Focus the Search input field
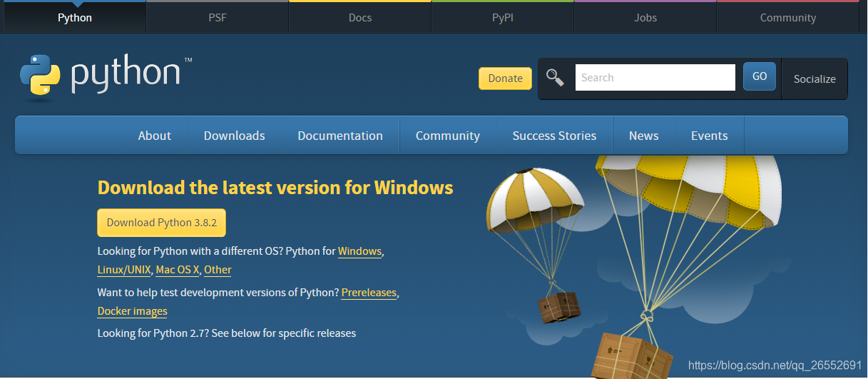This screenshot has width=868, height=379. tap(655, 77)
